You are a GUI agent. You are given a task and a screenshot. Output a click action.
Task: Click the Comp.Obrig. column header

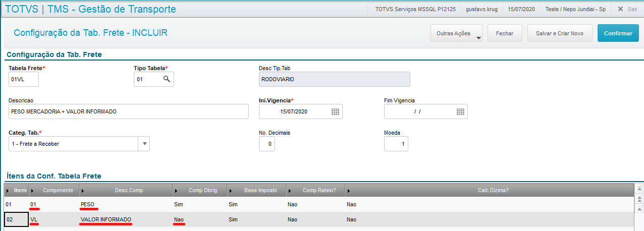[x=199, y=190]
